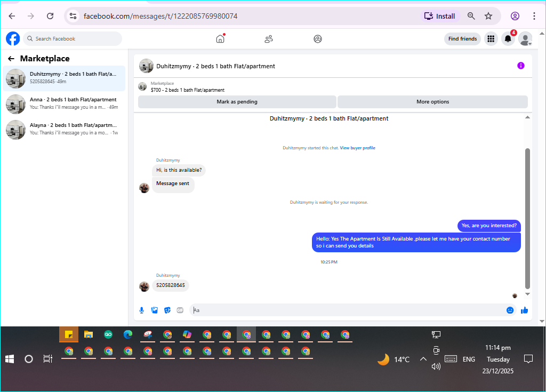This screenshot has height=392, width=546.
Task: Show hidden system tray icons chevron
Action: click(x=423, y=359)
